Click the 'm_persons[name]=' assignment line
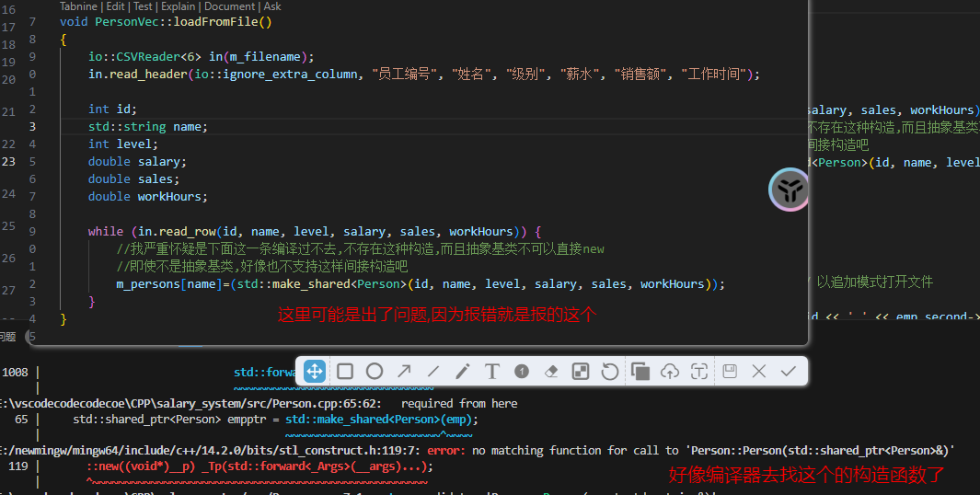Viewport: 980px width, 495px height. [421, 284]
